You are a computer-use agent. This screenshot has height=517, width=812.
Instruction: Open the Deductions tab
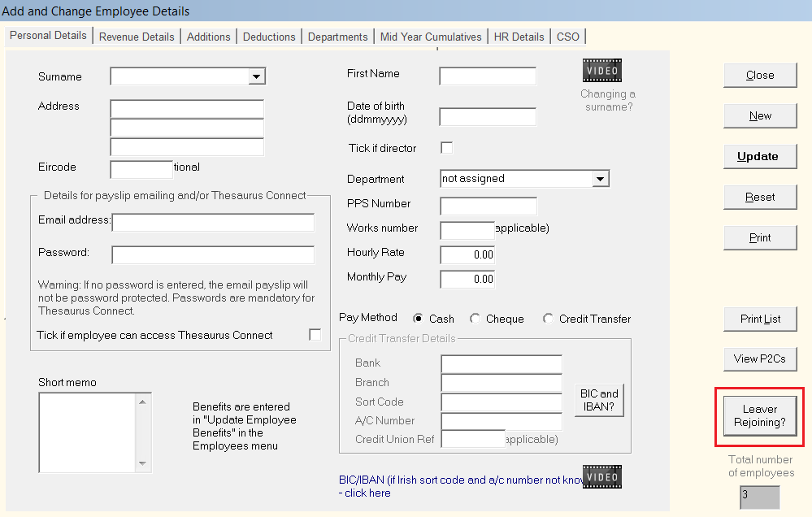pyautogui.click(x=269, y=37)
